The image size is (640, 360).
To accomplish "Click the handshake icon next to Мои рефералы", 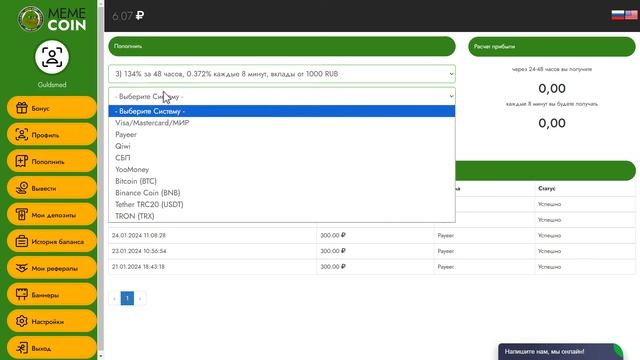I will 22,268.
